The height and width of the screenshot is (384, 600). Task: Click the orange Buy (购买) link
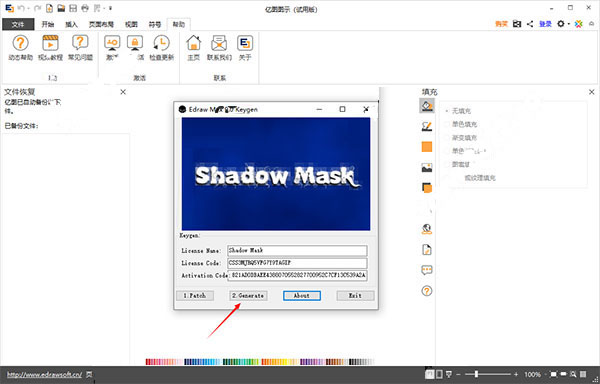point(501,24)
